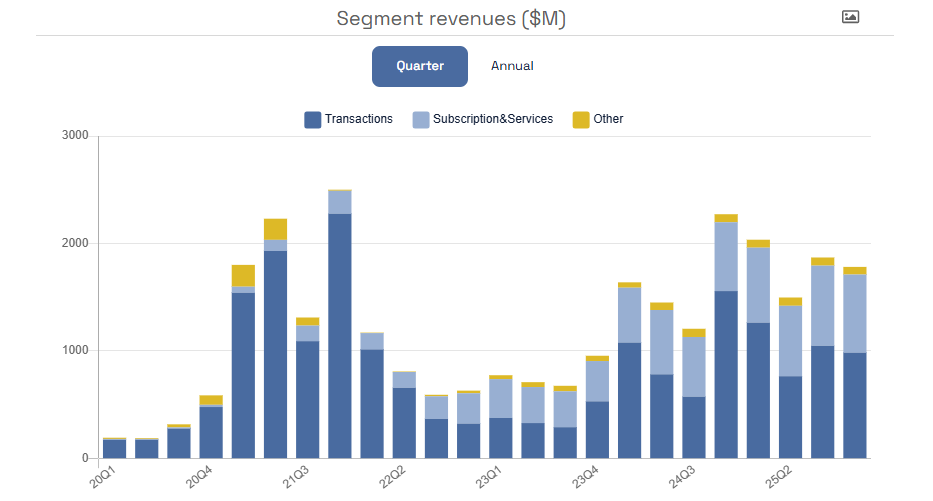Click the 3000 y-axis label
The height and width of the screenshot is (501, 933).
click(75, 136)
